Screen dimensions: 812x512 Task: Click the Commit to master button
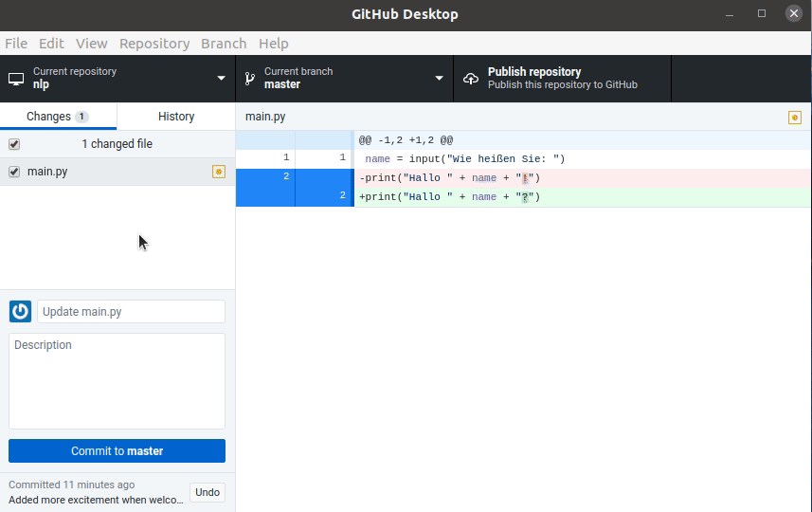[117, 451]
